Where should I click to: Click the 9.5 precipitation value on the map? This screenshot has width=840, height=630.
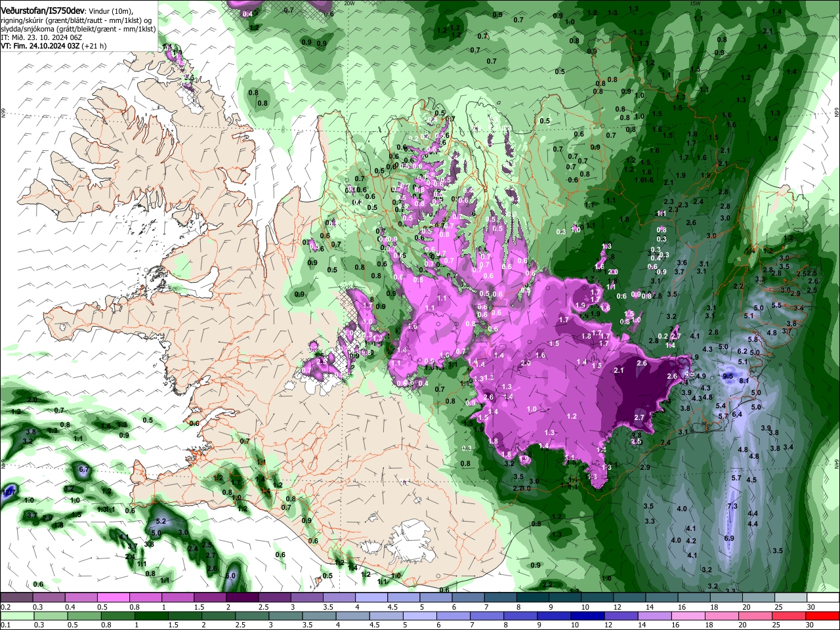[x=728, y=376]
